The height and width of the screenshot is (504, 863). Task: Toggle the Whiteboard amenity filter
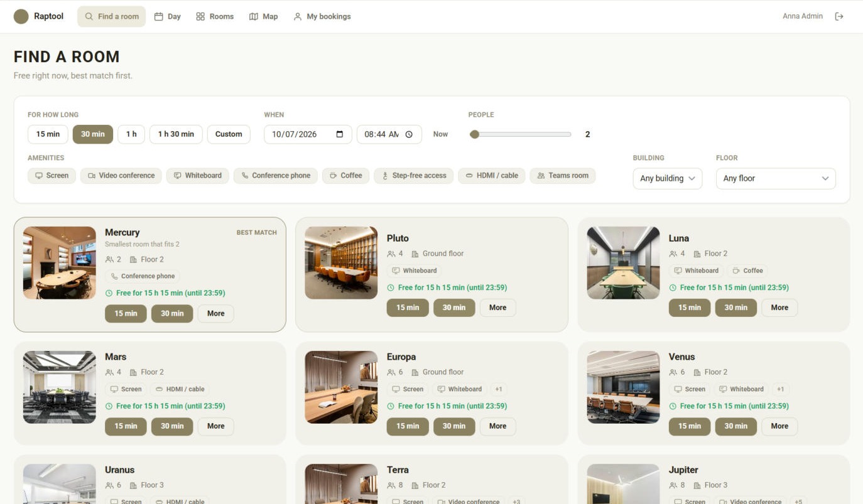click(x=198, y=176)
